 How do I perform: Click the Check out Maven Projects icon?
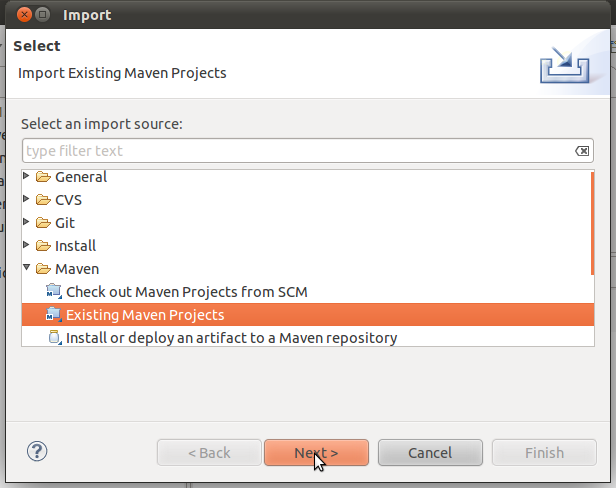(x=54, y=292)
